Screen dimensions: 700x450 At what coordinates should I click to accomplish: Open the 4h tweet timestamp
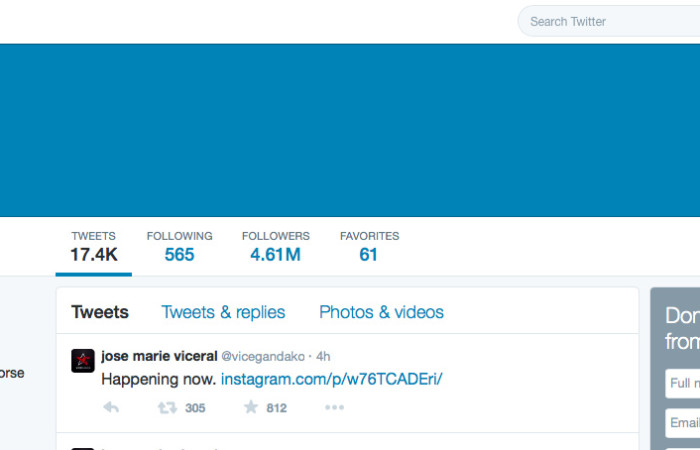click(x=323, y=357)
